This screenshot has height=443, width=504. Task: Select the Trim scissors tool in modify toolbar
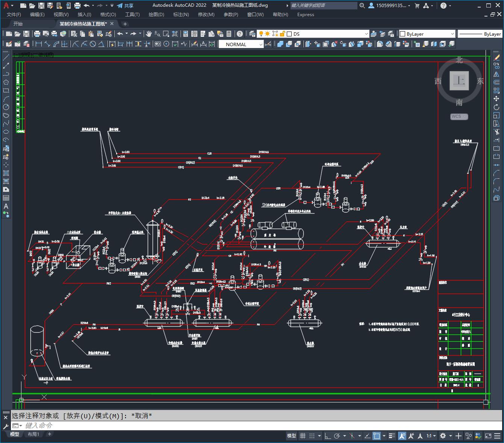click(x=496, y=132)
